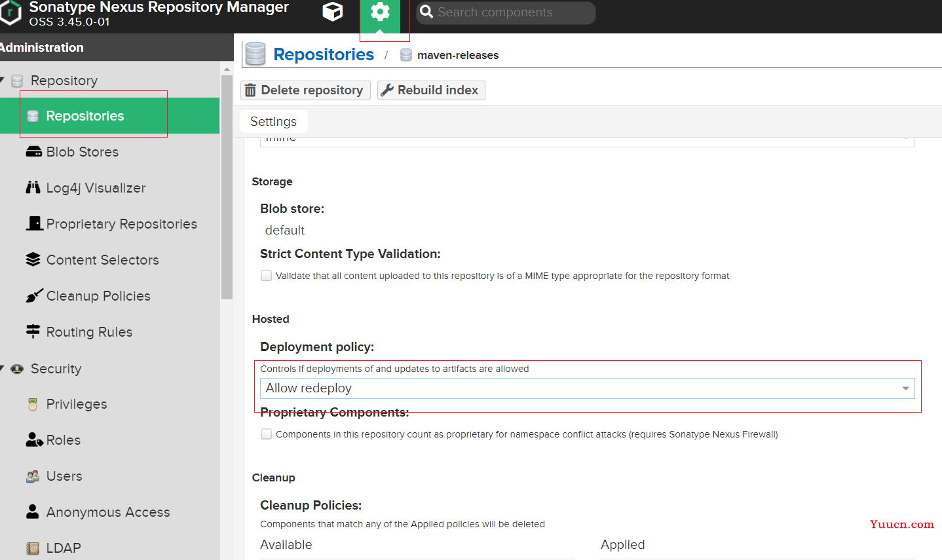
Task: Click the Repositories sidebar database icon
Action: point(33,116)
